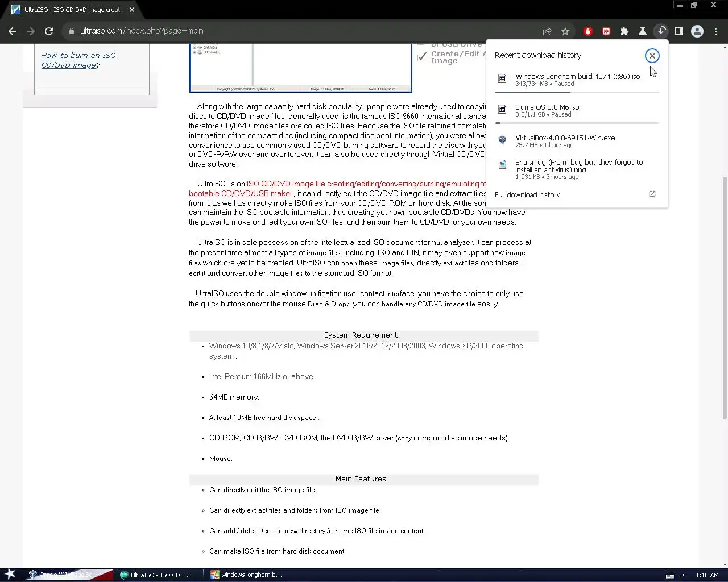
Task: Bookmark this page with the star icon
Action: 565,31
